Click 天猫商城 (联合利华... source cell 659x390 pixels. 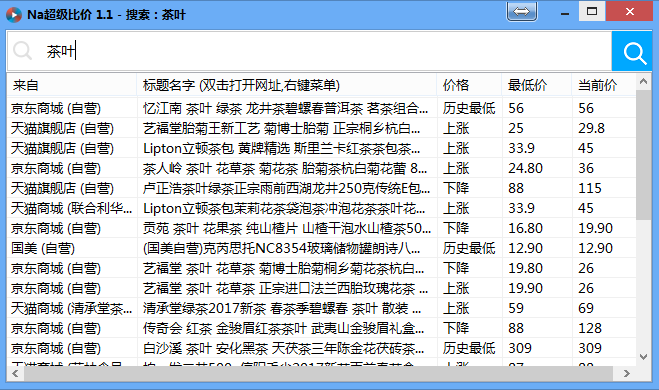71,208
